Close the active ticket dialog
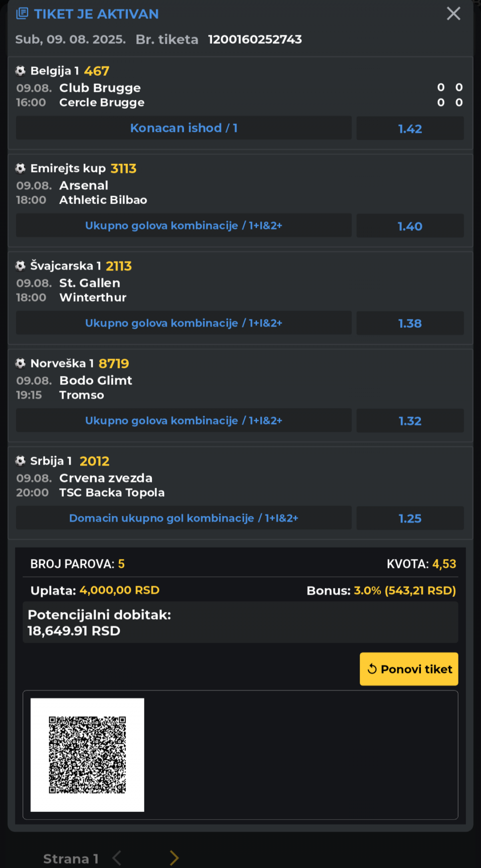 [x=453, y=14]
